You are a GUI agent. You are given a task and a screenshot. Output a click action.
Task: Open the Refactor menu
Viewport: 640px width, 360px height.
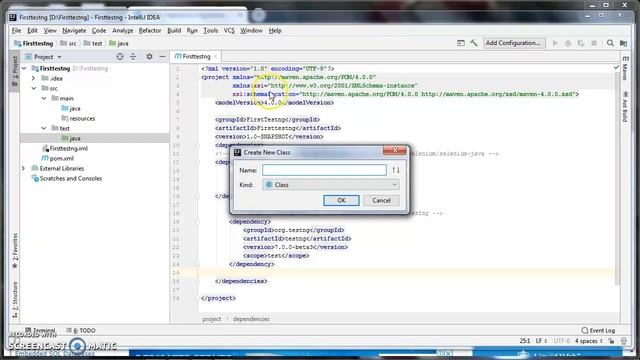[x=150, y=31]
